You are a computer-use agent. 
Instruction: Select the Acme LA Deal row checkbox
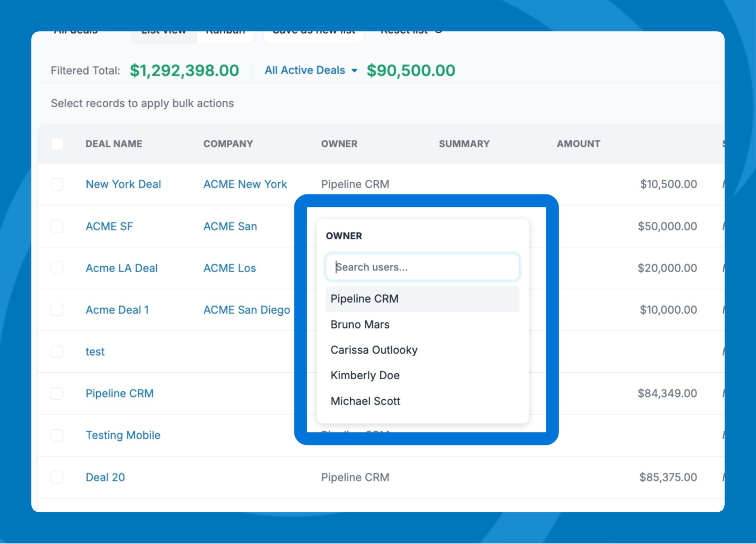57,268
